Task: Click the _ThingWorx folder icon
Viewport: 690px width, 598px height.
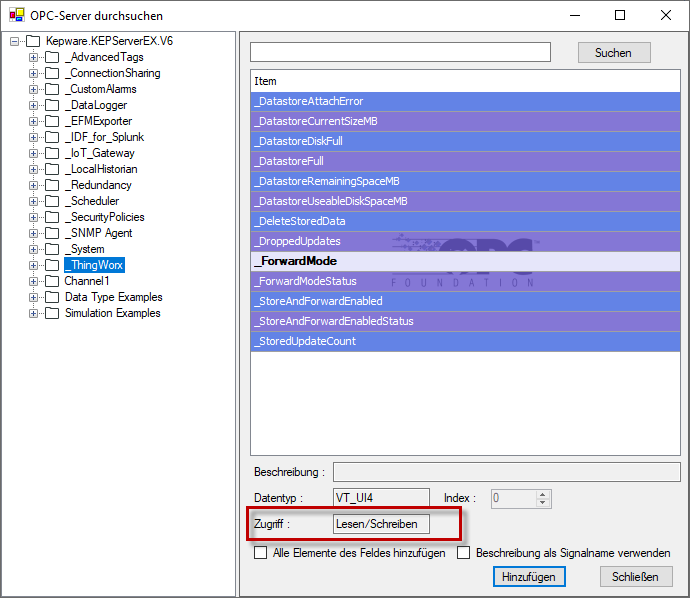Action: (52, 265)
